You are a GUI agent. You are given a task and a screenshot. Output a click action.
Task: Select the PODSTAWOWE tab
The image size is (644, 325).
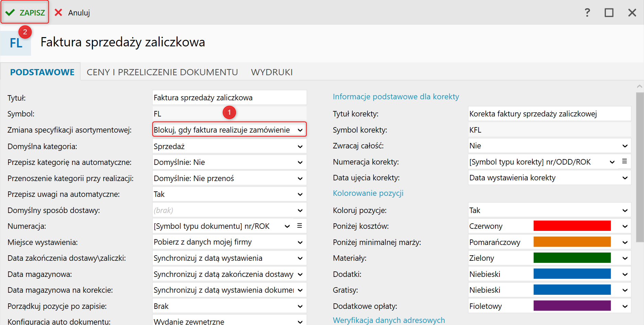tap(42, 72)
